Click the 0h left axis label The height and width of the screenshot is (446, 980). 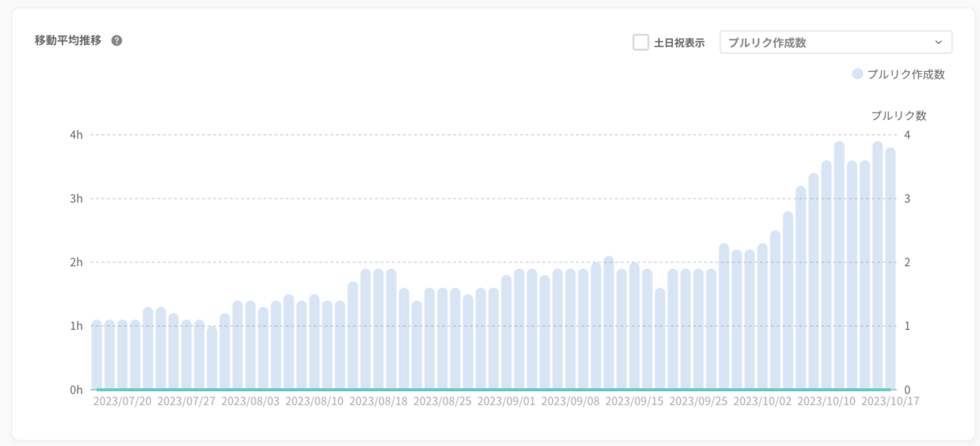76,390
